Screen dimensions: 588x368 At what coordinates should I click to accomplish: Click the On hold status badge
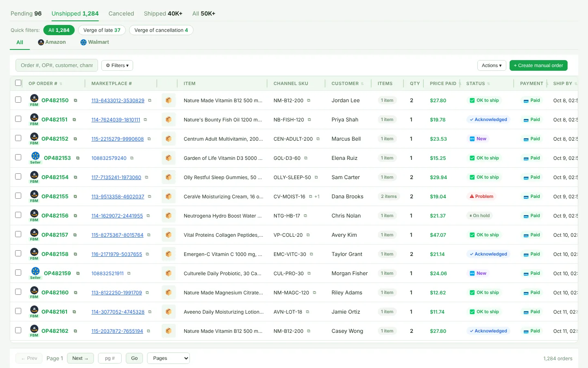click(x=480, y=216)
